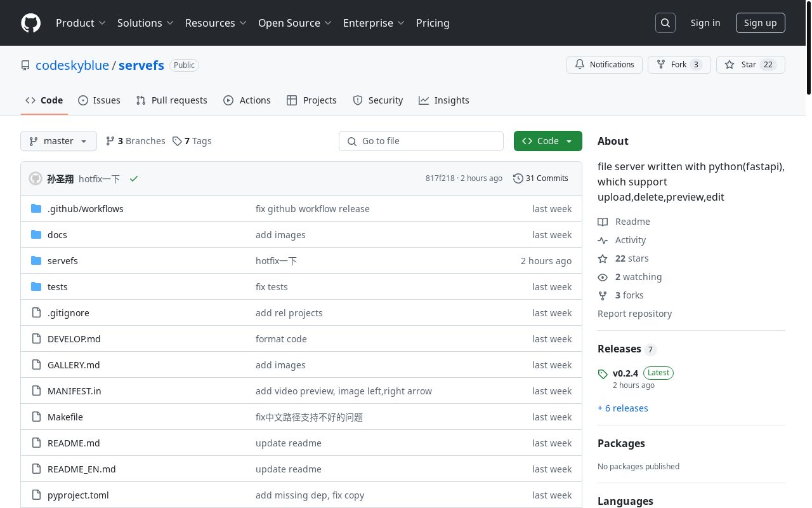Click the Go to file search box

point(421,141)
